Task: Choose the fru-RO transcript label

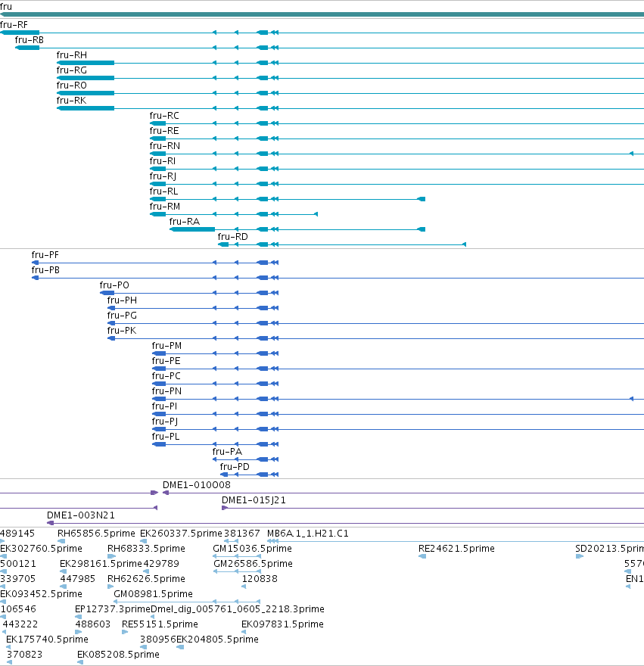Action: pyautogui.click(x=72, y=86)
